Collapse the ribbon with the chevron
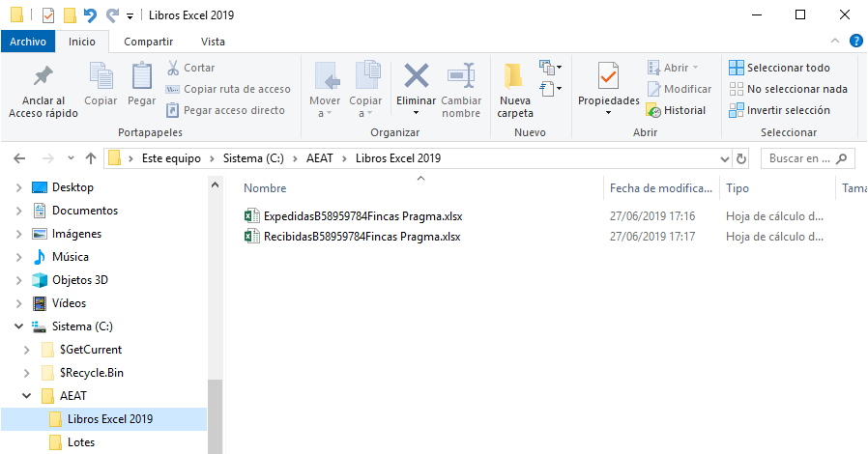 (835, 41)
